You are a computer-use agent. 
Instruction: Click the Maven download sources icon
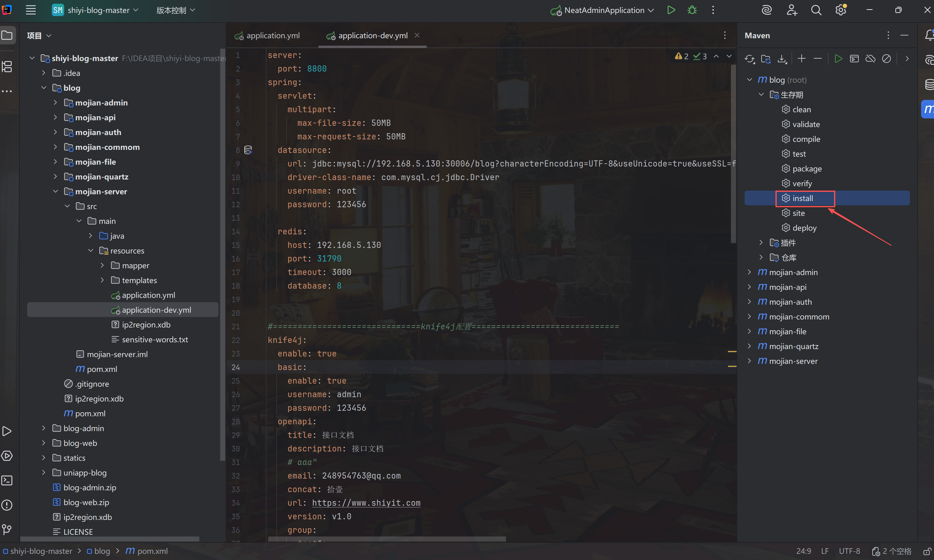782,59
